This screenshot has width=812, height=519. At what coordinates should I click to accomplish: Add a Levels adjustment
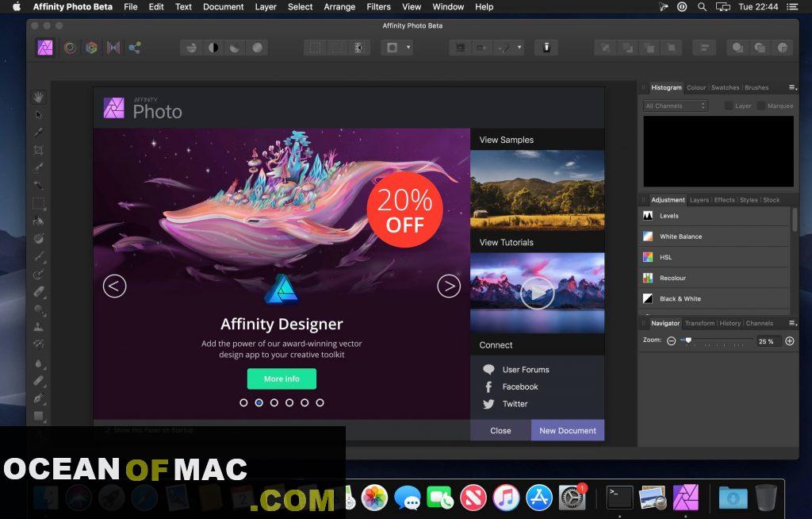[x=714, y=216]
